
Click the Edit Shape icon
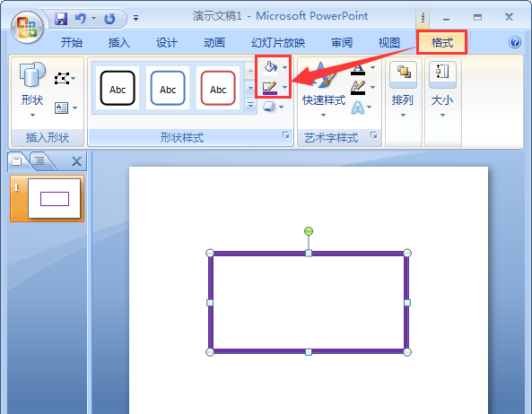tap(62, 79)
